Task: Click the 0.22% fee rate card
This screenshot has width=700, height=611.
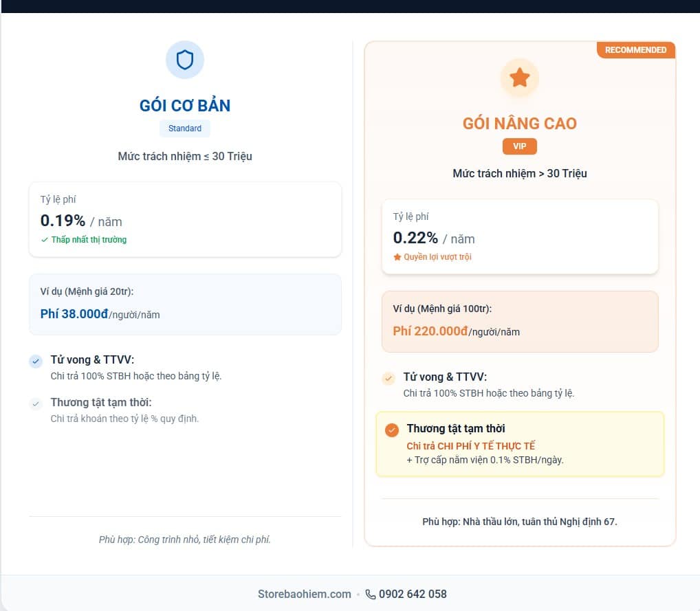Action: click(519, 236)
